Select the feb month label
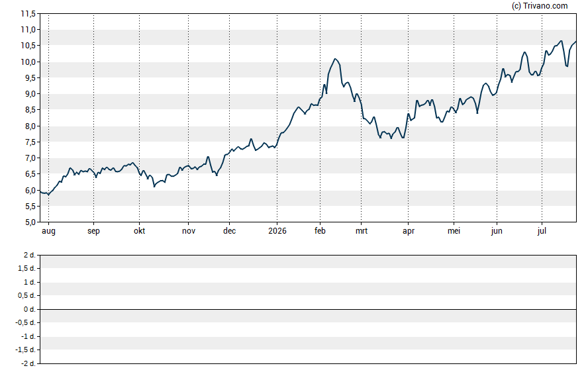588x374 pixels. (x=320, y=230)
